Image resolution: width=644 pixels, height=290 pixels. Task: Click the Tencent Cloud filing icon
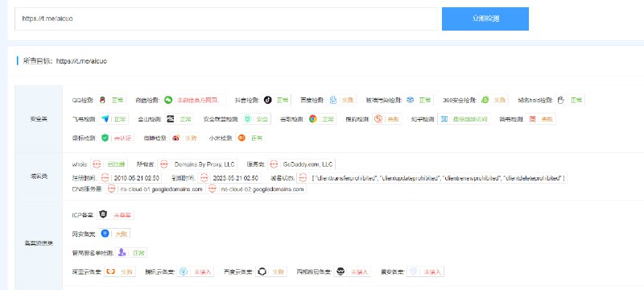[184, 271]
